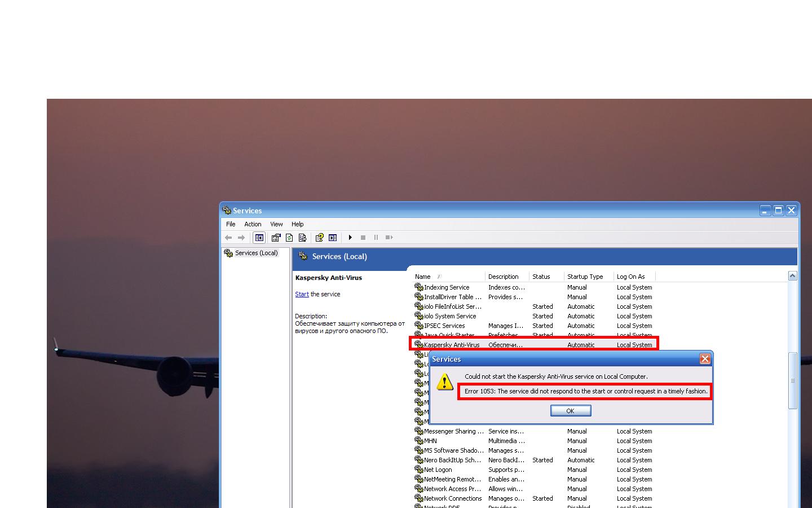
Task: Click the scroll up arrow of services list
Action: 792,276
